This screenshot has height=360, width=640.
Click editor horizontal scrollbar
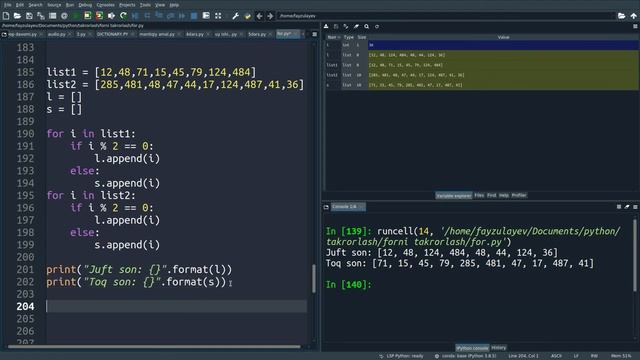coord(154,347)
